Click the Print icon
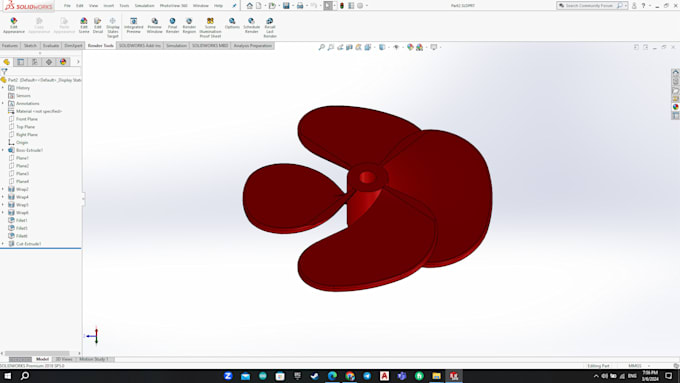Viewport: 680px width, 383px height. coord(300,6)
